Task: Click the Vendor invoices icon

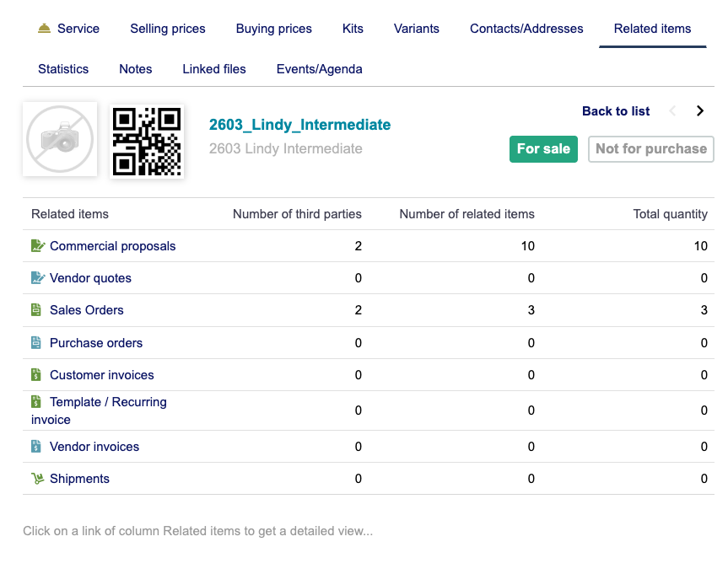Action: [x=36, y=447]
